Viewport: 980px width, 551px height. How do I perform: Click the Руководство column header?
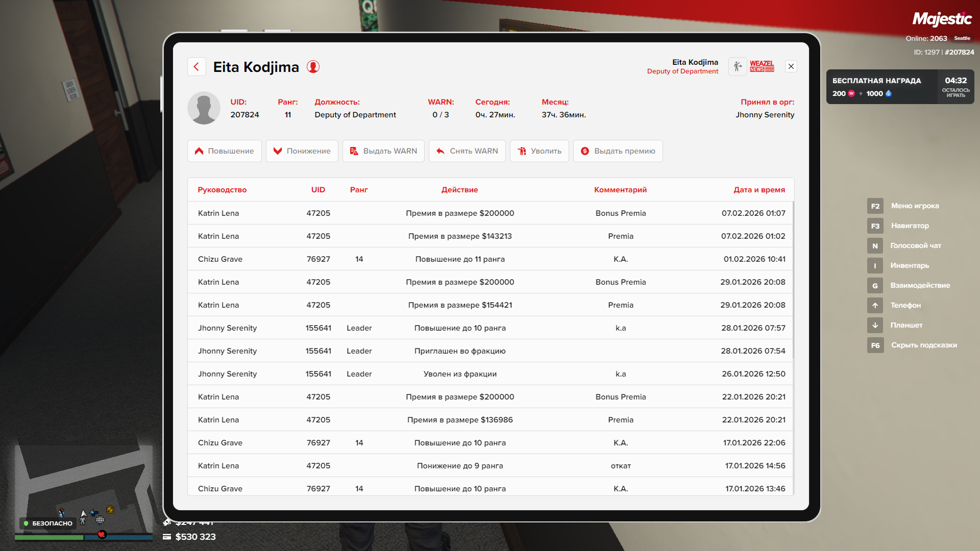222,190
